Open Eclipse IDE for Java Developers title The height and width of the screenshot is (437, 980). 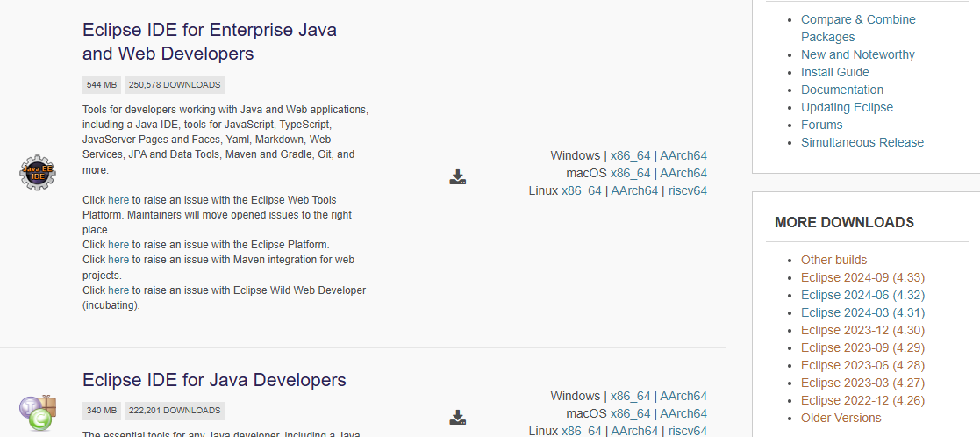pos(214,380)
